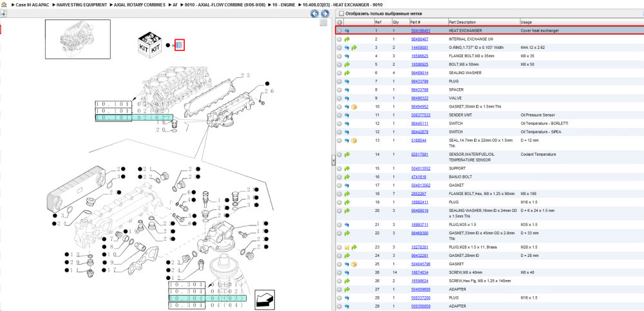The height and width of the screenshot is (311, 644).
Task: Click green arrow icon in BOLT M8 x 50mm row
Action: tap(347, 64)
